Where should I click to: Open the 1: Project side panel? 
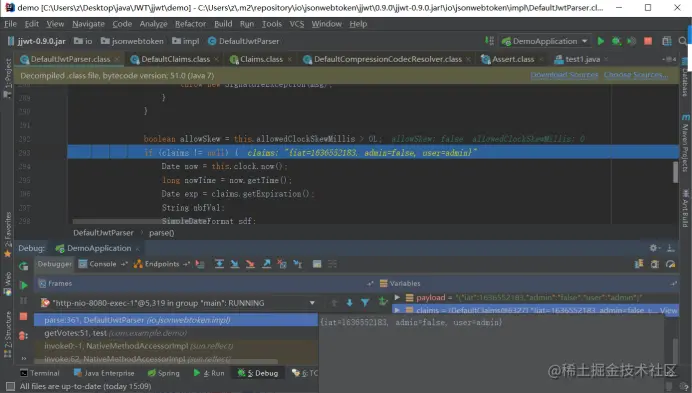pyautogui.click(x=8, y=78)
